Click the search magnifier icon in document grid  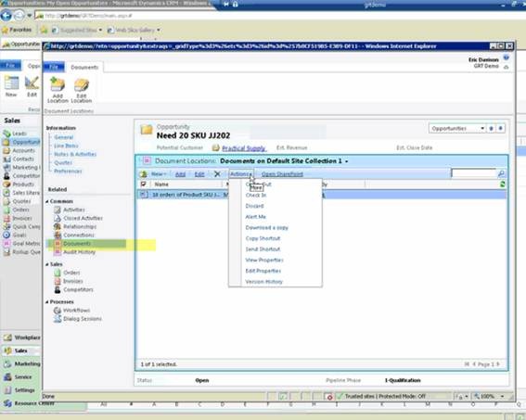point(501,173)
